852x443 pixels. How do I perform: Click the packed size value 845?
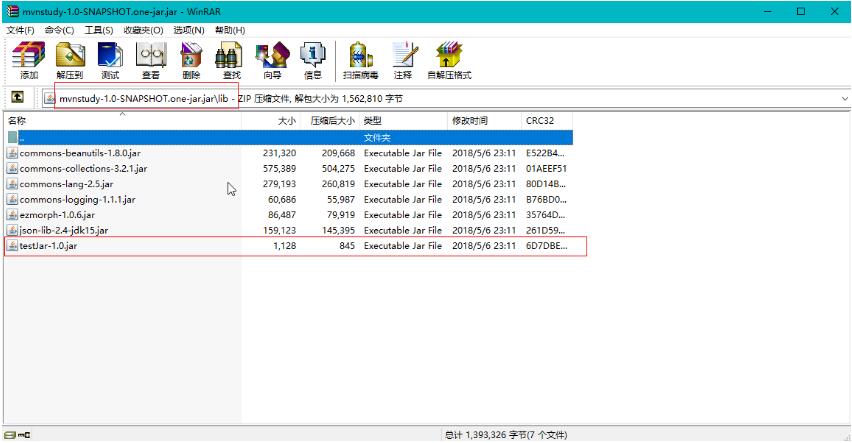point(347,246)
